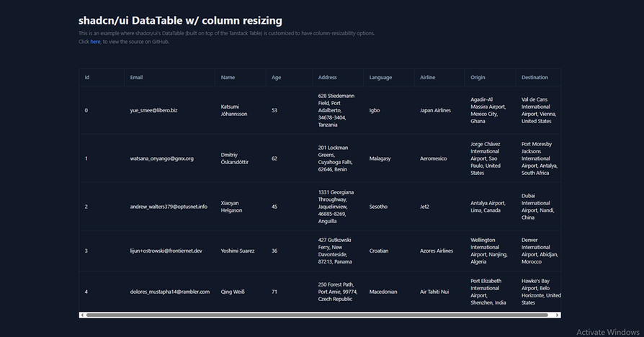Click the Age column header
This screenshot has height=337, width=644.
point(277,78)
